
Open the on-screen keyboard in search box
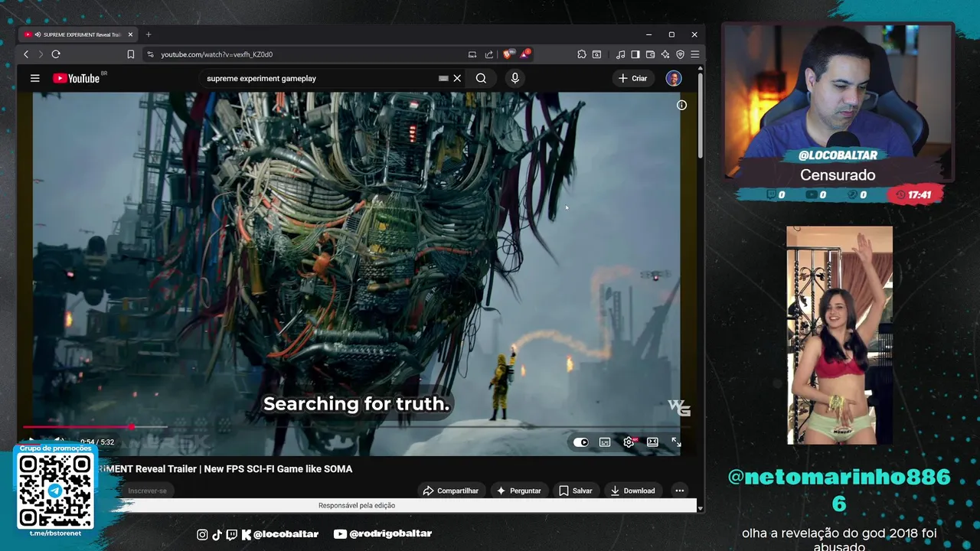click(x=443, y=78)
